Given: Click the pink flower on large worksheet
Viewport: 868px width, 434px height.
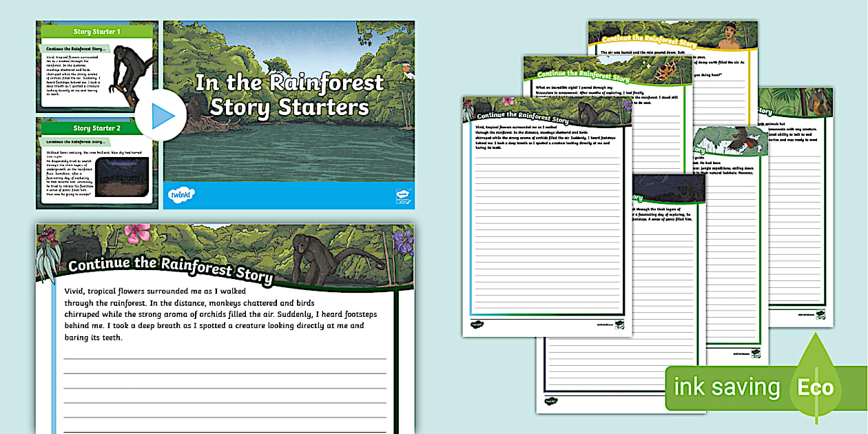Looking at the screenshot, I should point(137,234).
